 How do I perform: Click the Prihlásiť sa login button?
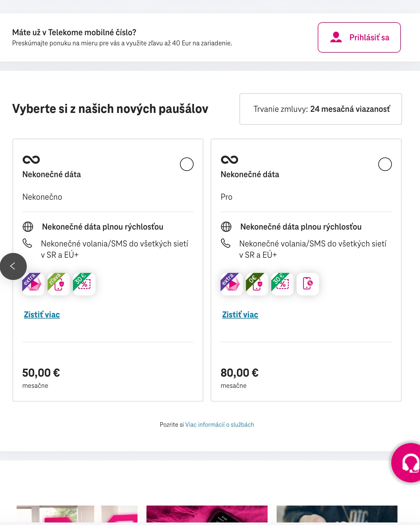[359, 37]
